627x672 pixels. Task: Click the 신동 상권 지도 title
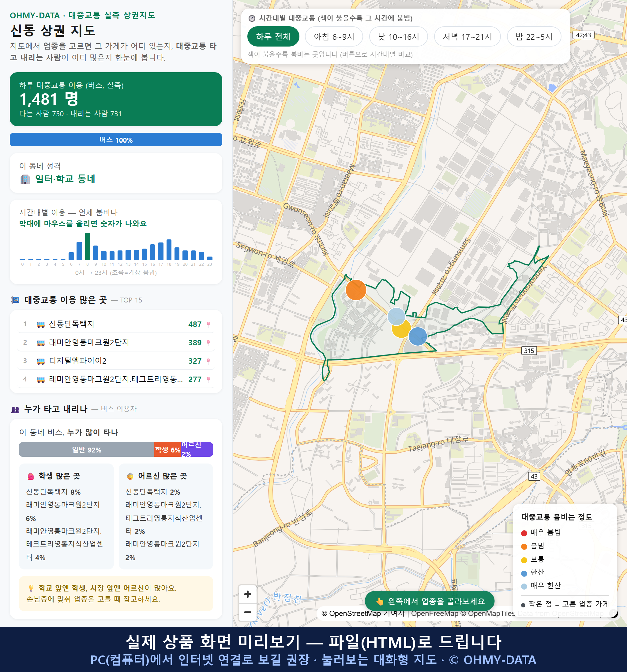pos(53,30)
